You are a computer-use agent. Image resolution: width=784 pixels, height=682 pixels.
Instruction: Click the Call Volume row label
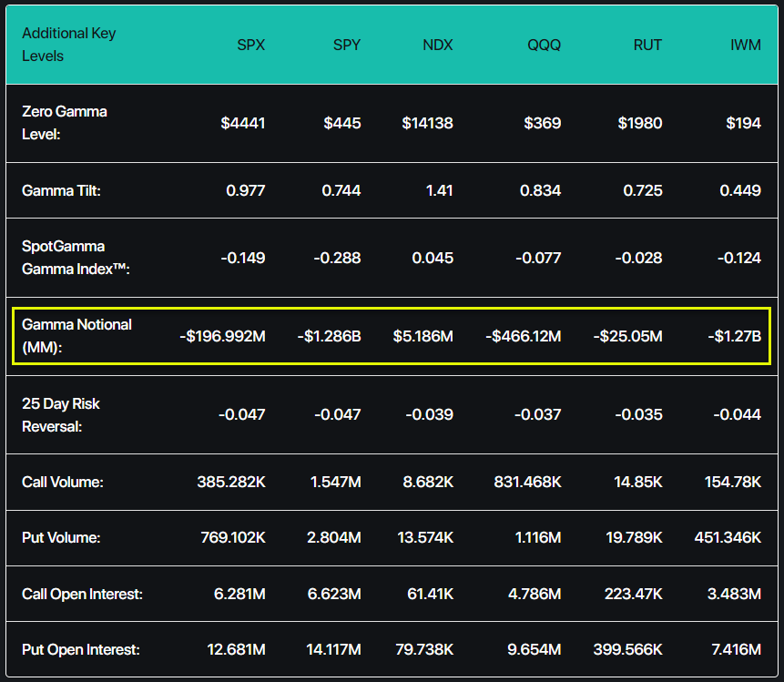pyautogui.click(x=63, y=482)
